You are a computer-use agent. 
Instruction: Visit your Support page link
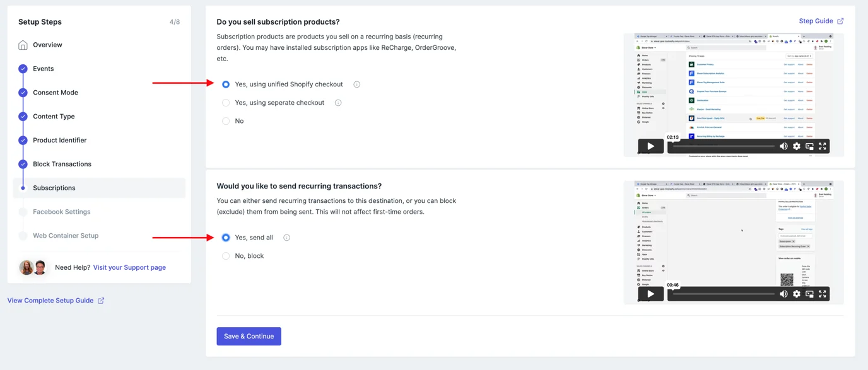(129, 267)
